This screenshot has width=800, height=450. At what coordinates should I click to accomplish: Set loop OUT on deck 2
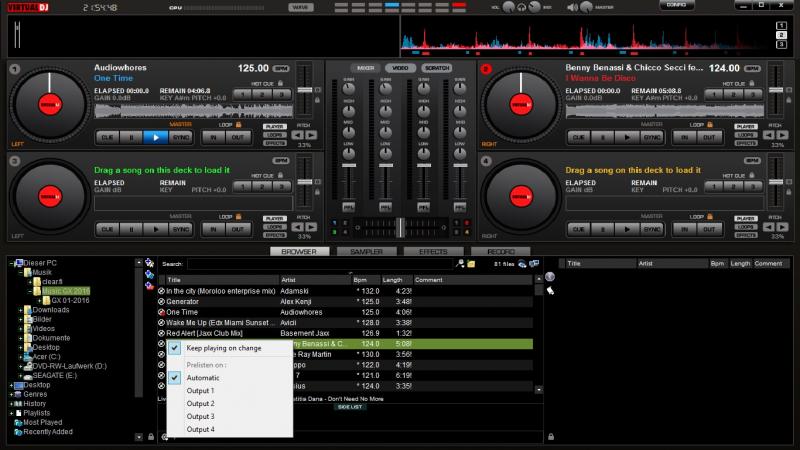709,137
